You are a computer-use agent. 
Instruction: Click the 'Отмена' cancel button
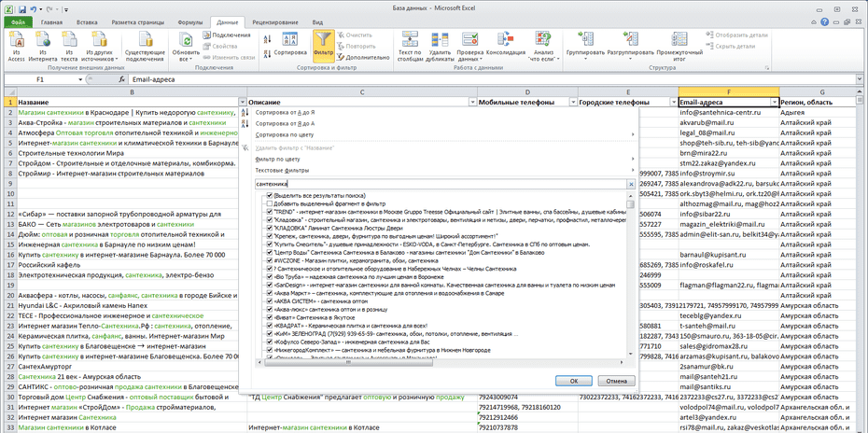pyautogui.click(x=616, y=381)
